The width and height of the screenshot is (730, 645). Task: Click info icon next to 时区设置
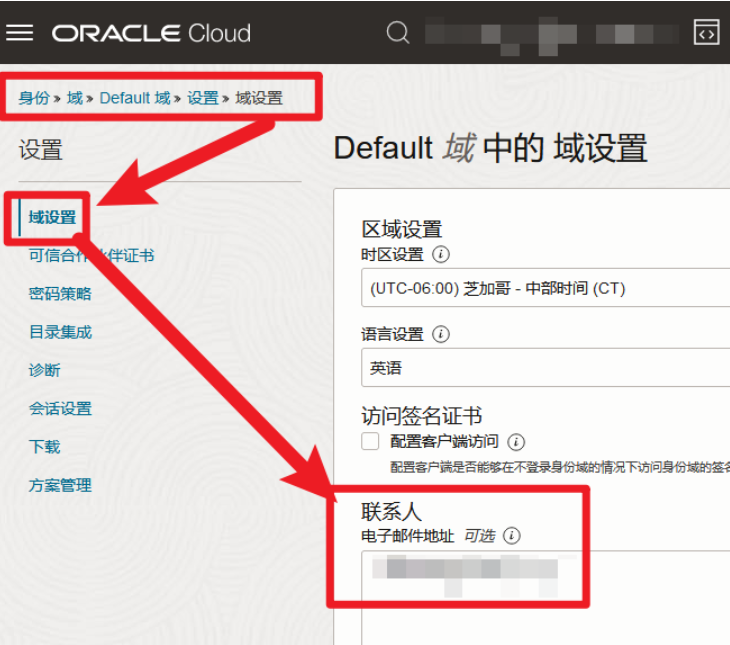[441, 254]
